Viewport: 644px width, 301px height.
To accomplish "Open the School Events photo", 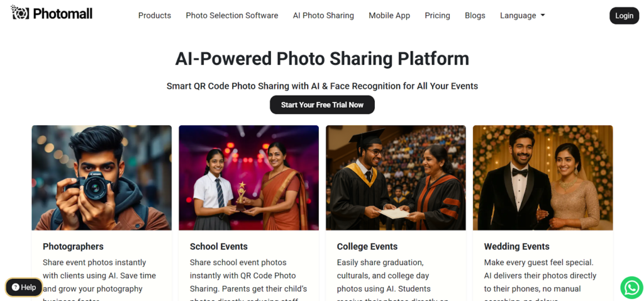I will [x=248, y=178].
